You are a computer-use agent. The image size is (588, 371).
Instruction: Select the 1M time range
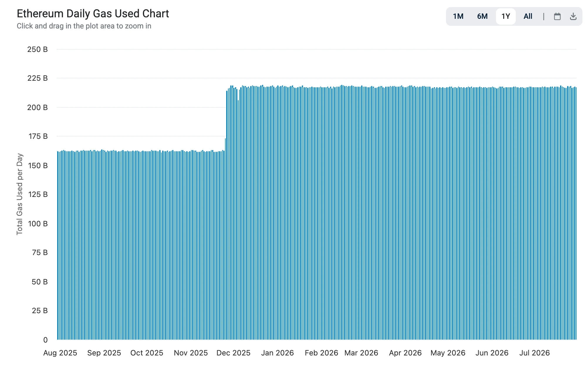point(458,16)
